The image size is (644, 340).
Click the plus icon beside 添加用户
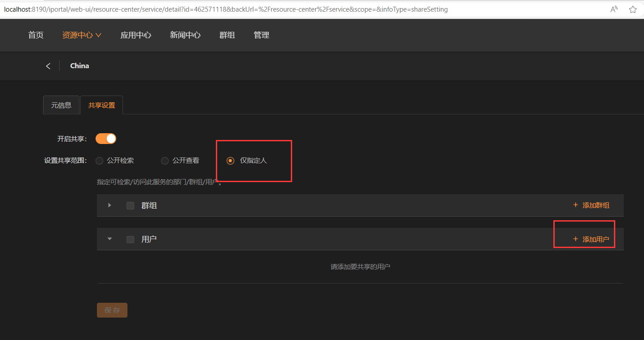pos(575,239)
